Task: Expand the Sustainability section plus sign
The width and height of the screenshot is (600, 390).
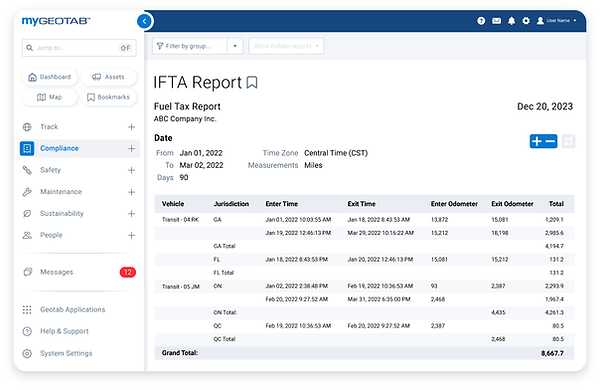Action: (x=131, y=214)
